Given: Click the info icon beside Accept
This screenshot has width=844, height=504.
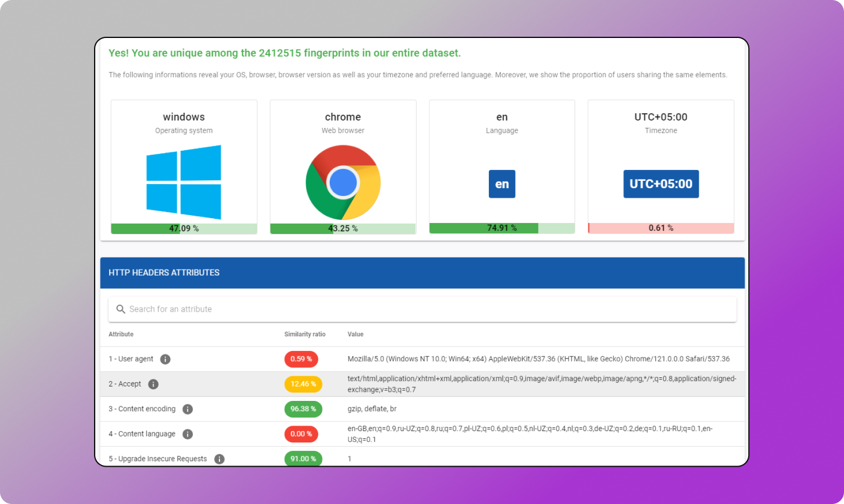Looking at the screenshot, I should tap(153, 384).
